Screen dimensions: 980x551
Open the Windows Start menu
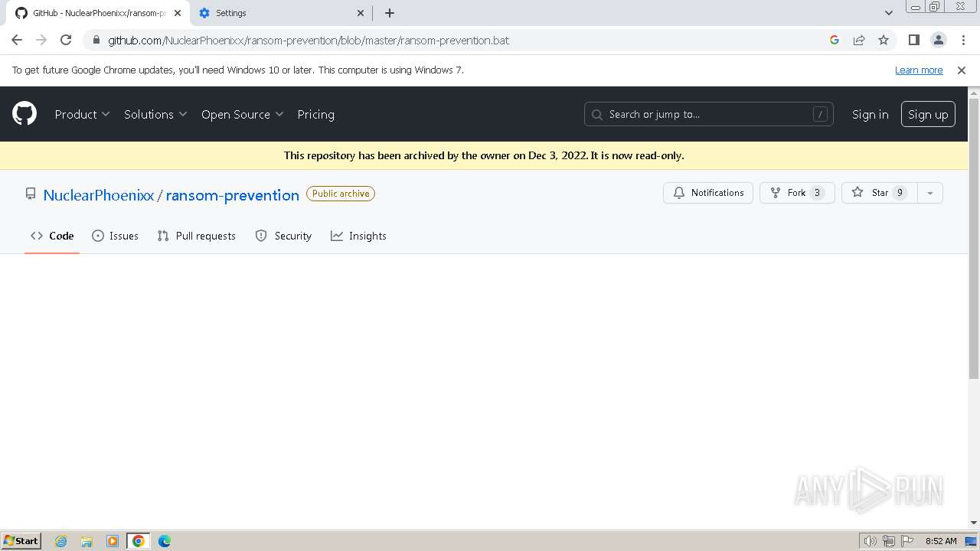[21, 540]
